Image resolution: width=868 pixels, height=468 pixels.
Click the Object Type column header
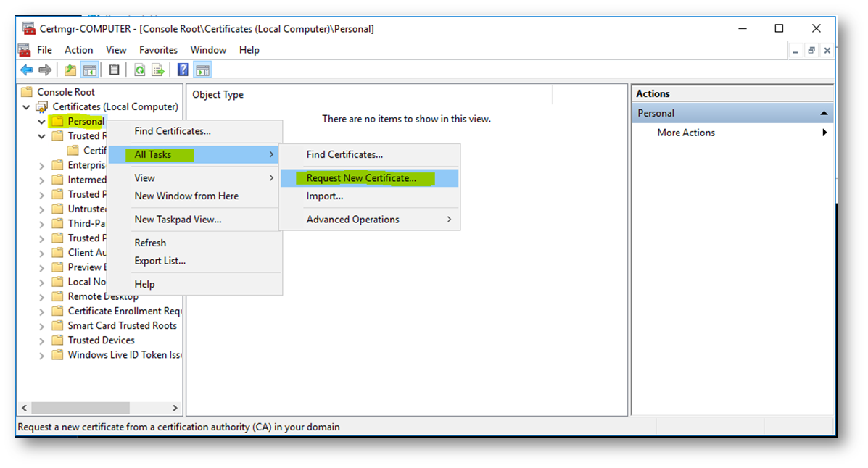(369, 95)
